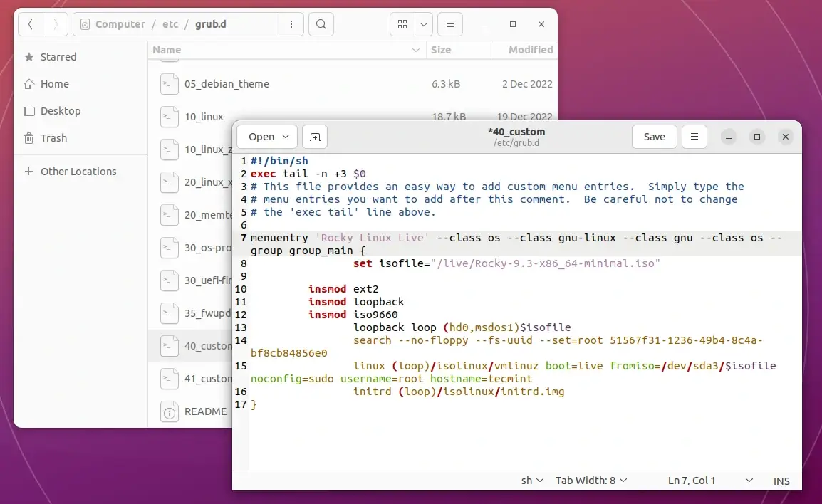822x504 pixels.
Task: Create new document tab in editor
Action: point(315,137)
